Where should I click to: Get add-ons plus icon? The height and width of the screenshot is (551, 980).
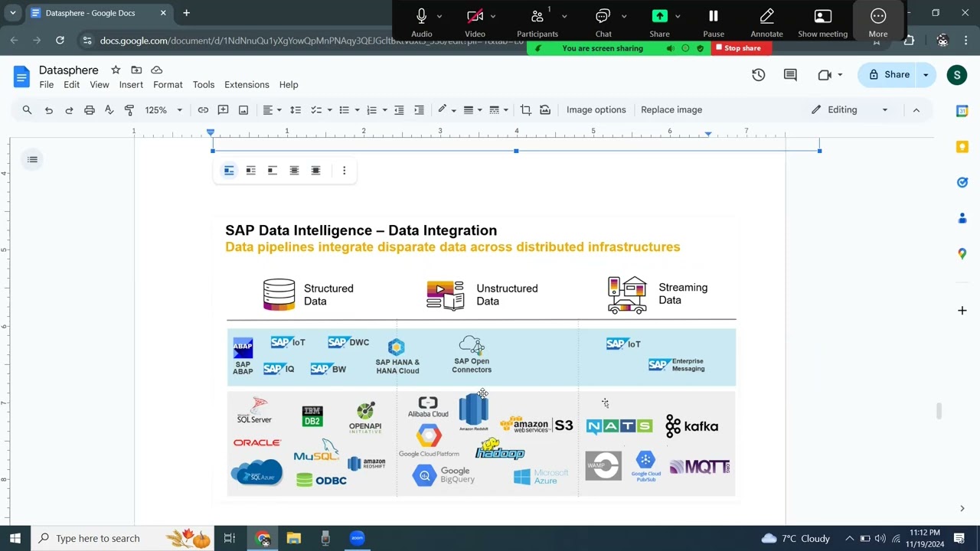pos(962,310)
